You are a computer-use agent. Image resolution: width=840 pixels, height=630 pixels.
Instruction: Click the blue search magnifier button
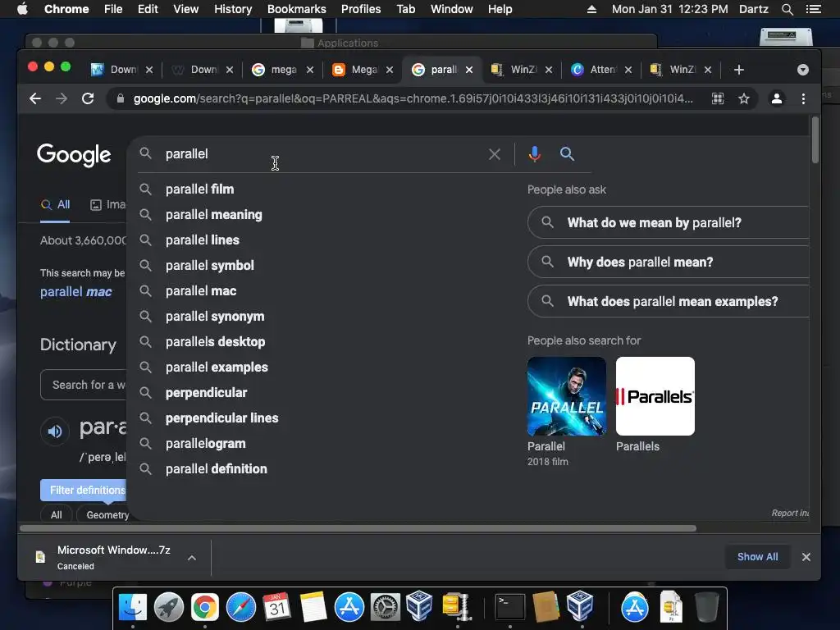click(567, 154)
